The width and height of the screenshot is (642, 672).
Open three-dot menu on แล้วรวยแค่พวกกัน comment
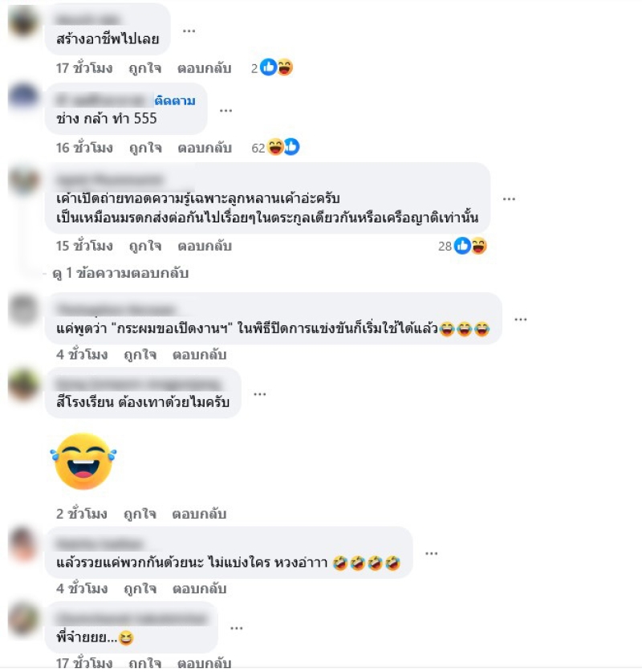tap(431, 553)
